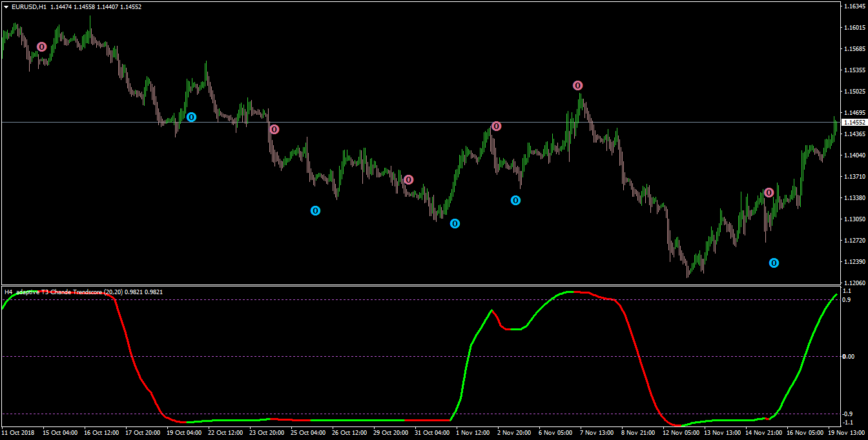This screenshot has height=440, width=868.
Task: Click the blue marker on the horizontal price line
Action: [x=191, y=117]
